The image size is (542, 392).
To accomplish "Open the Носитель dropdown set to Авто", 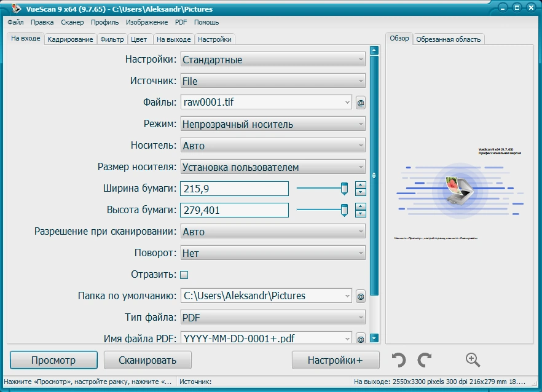I will [273, 146].
